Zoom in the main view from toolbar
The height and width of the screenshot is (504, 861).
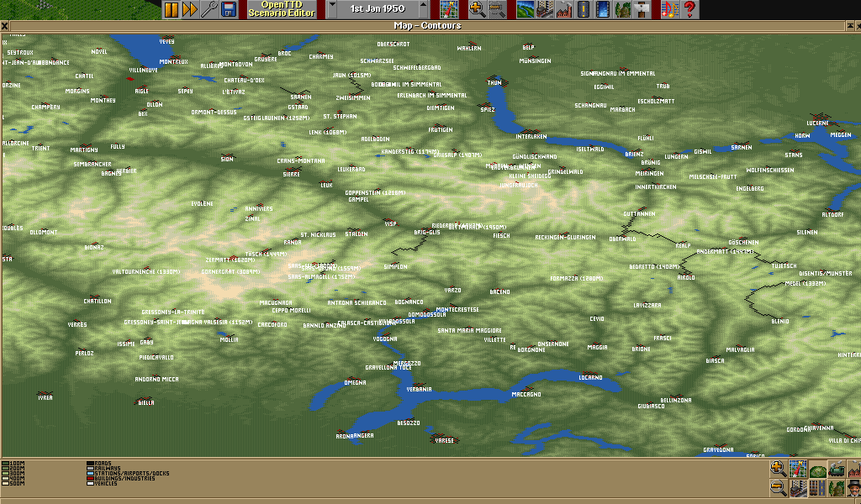[477, 9]
